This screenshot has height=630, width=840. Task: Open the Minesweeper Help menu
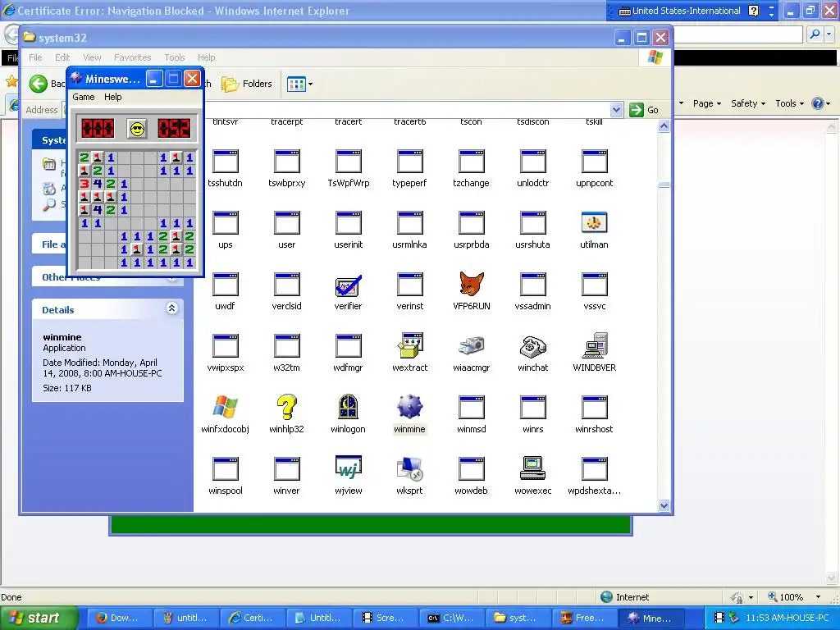pyautogui.click(x=113, y=97)
